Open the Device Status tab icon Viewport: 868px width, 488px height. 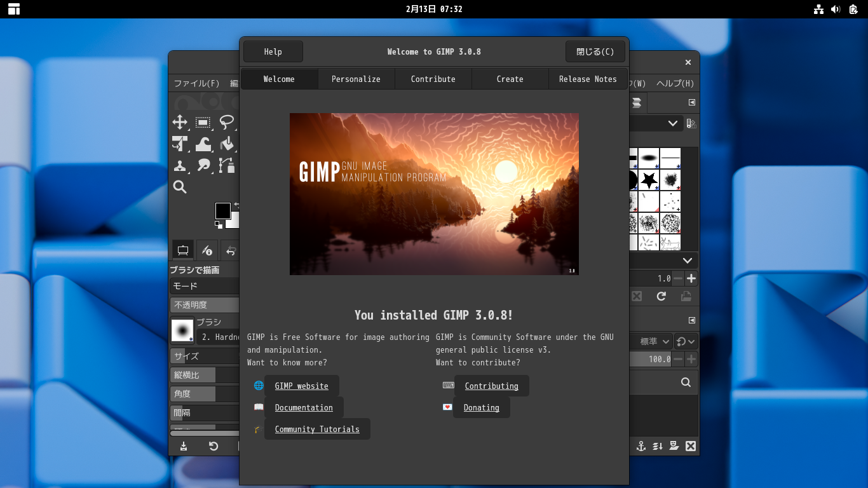point(206,250)
